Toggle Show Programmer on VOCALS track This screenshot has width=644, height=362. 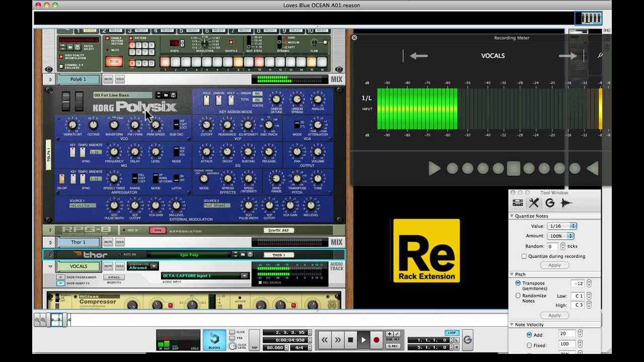(61, 278)
